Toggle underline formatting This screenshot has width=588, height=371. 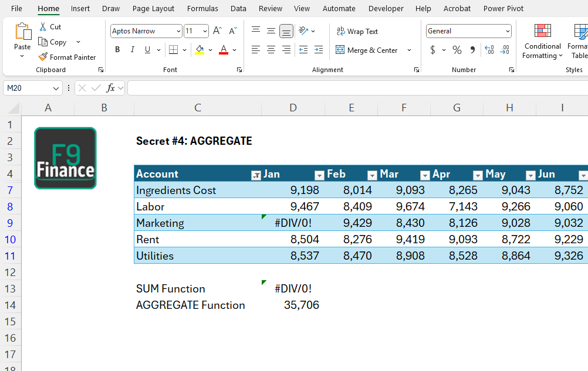click(x=147, y=49)
